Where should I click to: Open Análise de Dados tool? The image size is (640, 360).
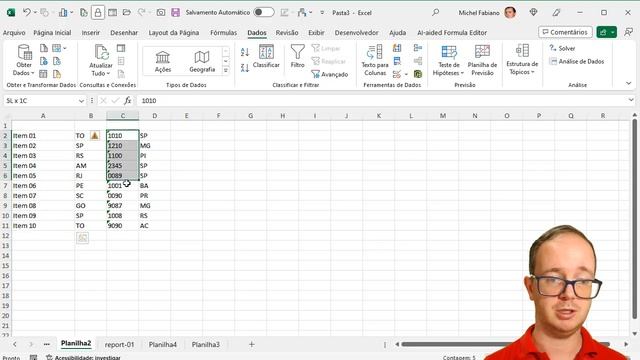tap(576, 61)
